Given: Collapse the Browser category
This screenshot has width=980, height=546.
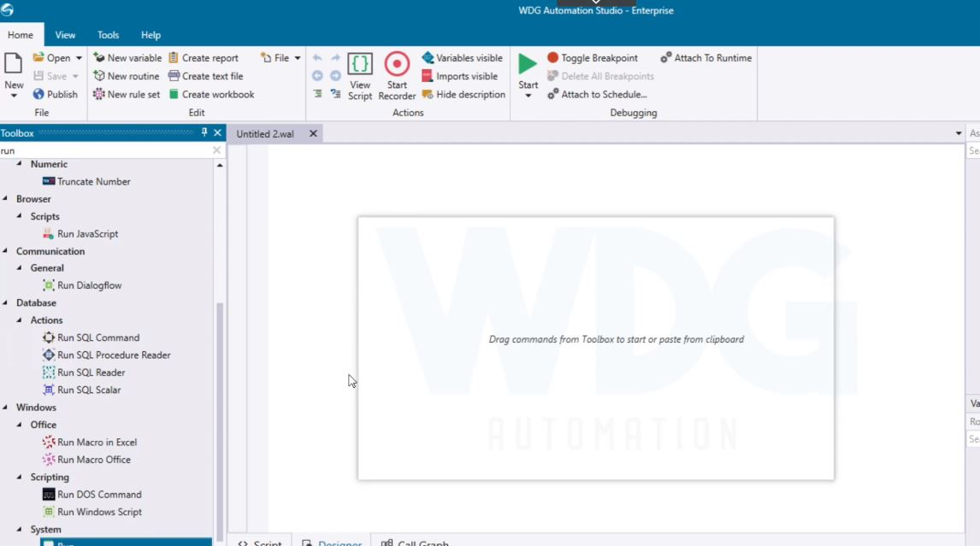Looking at the screenshot, I should 6,198.
